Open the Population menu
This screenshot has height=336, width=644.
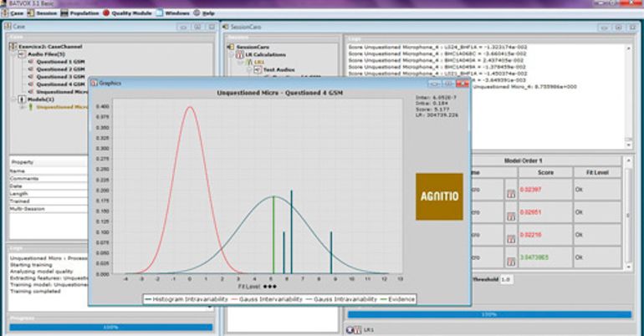coord(83,13)
